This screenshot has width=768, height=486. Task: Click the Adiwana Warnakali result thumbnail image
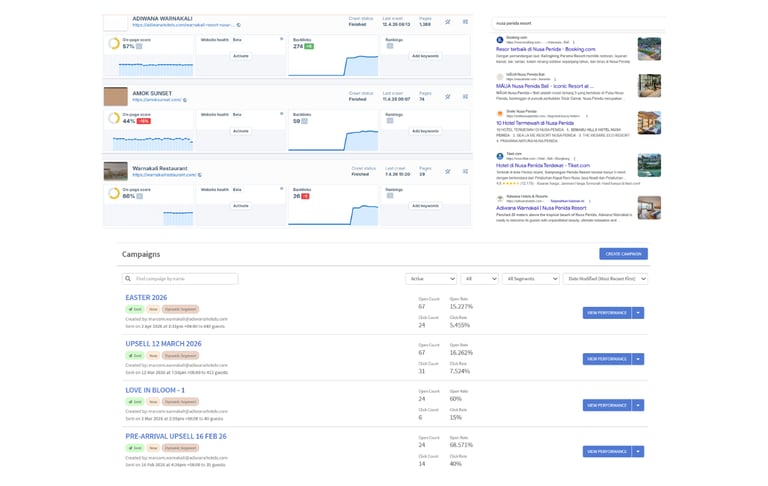point(649,208)
